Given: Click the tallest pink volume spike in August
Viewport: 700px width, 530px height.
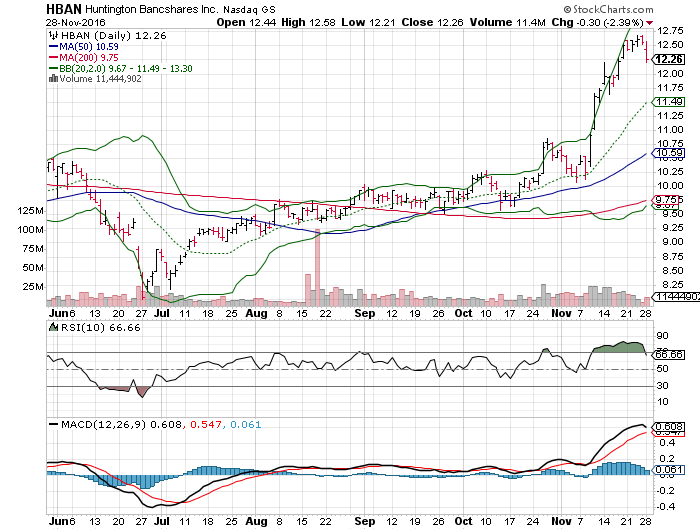Looking at the screenshot, I should click(x=317, y=267).
